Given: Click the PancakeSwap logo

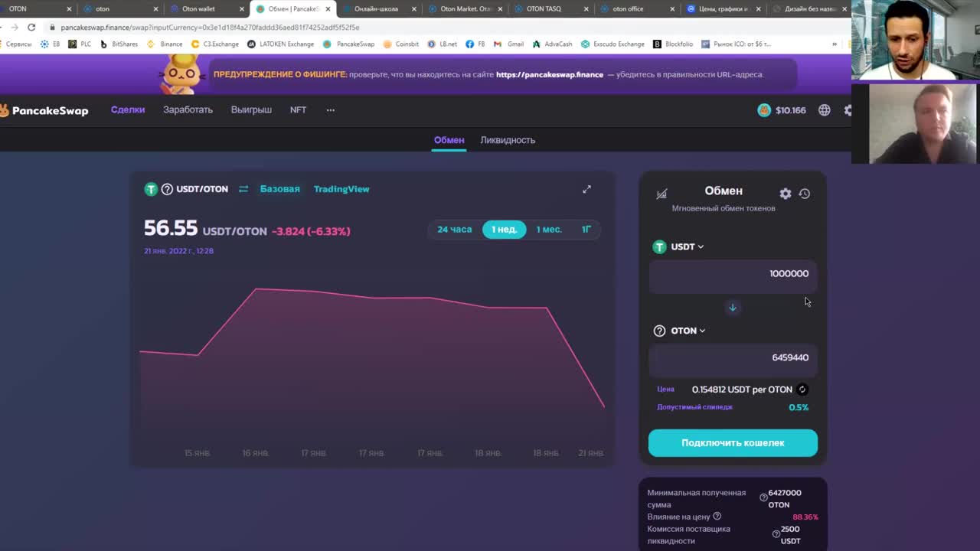Looking at the screenshot, I should pyautogui.click(x=44, y=110).
